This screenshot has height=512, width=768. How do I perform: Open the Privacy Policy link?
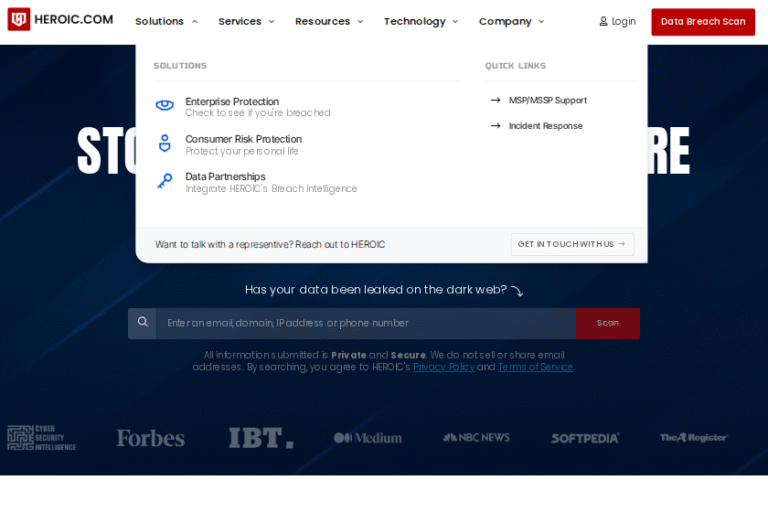[x=444, y=367]
